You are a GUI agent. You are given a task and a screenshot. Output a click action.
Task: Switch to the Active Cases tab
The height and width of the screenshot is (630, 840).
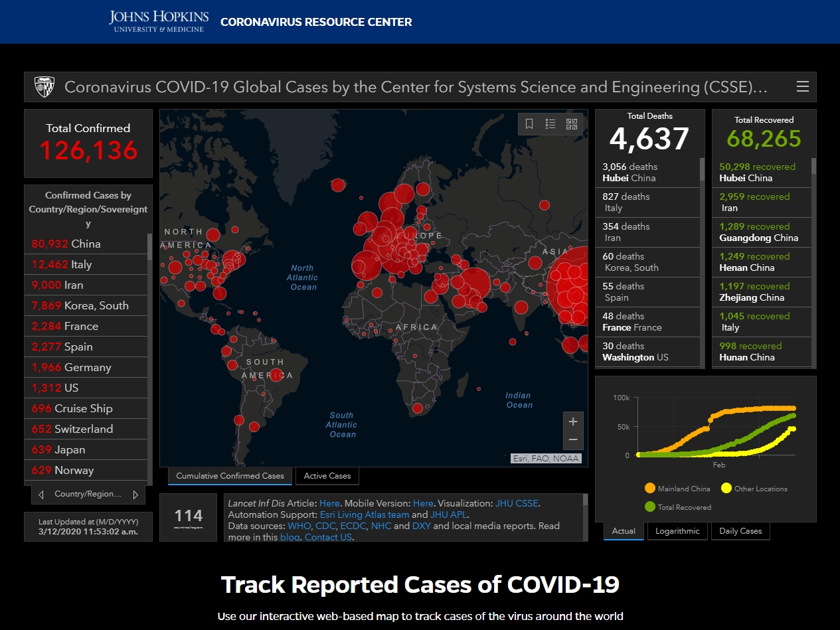coord(327,476)
